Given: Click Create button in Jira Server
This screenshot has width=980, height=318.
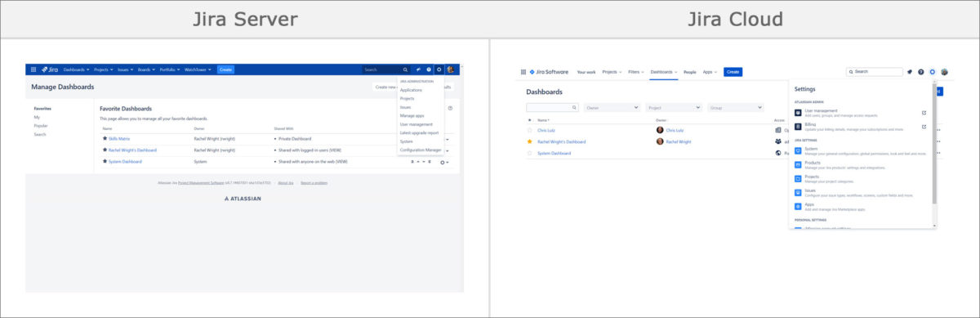Looking at the screenshot, I should pyautogui.click(x=225, y=69).
